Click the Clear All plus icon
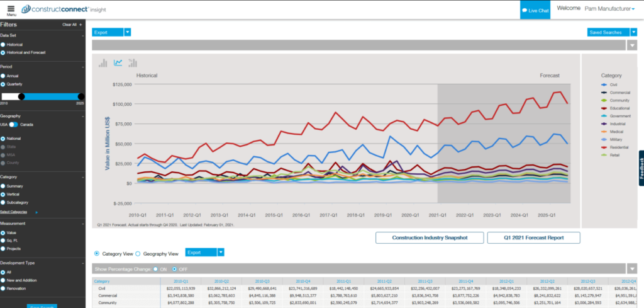This screenshot has height=308, width=644. point(80,25)
